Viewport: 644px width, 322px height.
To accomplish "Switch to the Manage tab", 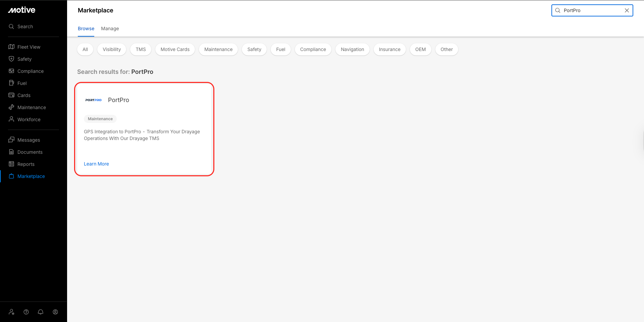I will [110, 29].
